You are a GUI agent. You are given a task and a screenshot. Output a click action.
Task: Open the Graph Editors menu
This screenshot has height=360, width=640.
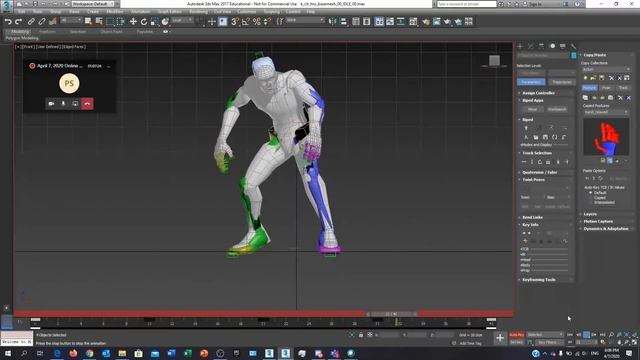pyautogui.click(x=169, y=12)
